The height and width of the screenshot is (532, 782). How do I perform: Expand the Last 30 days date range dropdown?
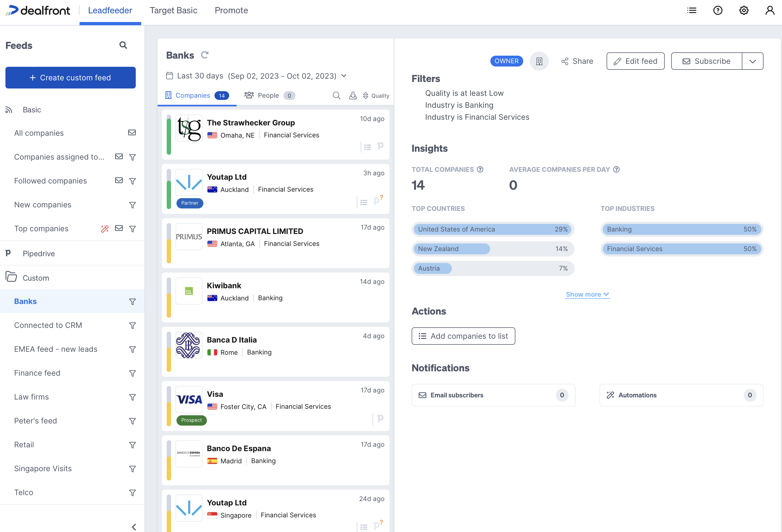(344, 76)
